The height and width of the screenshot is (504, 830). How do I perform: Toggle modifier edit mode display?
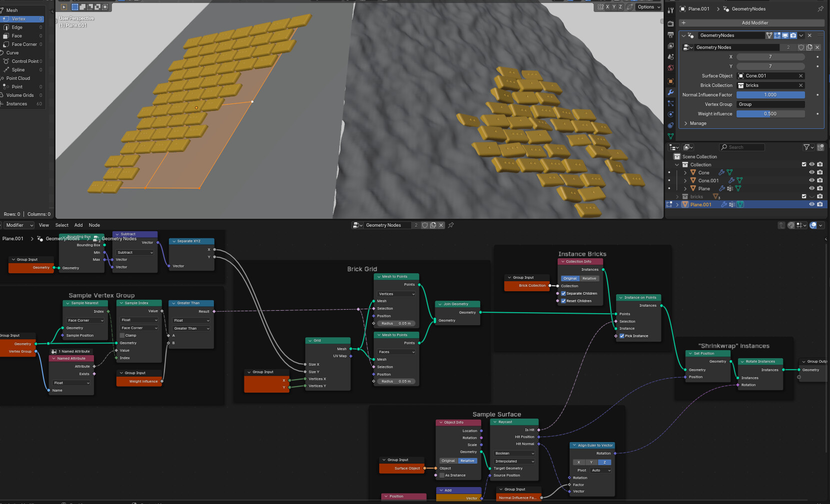[777, 35]
